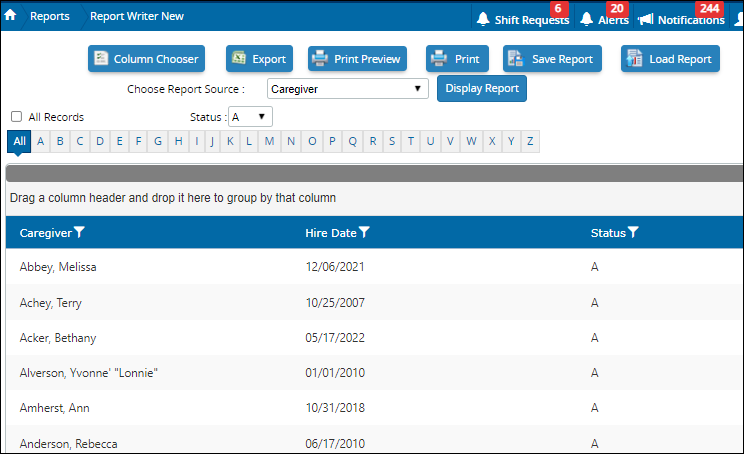Filter by letter L tab
This screenshot has width=744, height=454.
click(249, 141)
